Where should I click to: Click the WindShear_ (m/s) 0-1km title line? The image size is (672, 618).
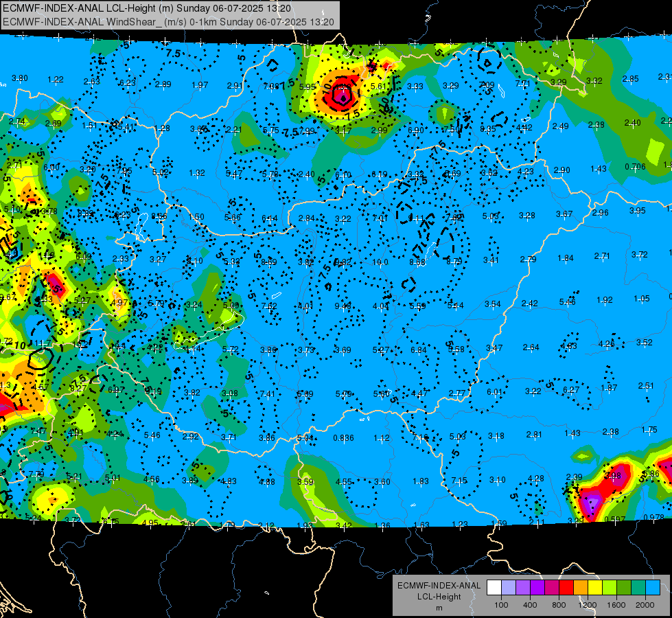click(x=168, y=22)
